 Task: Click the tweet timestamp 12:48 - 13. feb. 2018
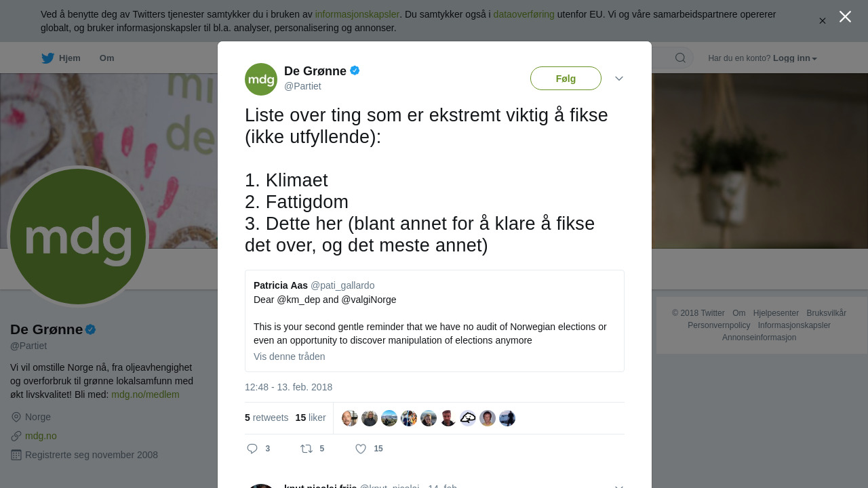coord(288,387)
